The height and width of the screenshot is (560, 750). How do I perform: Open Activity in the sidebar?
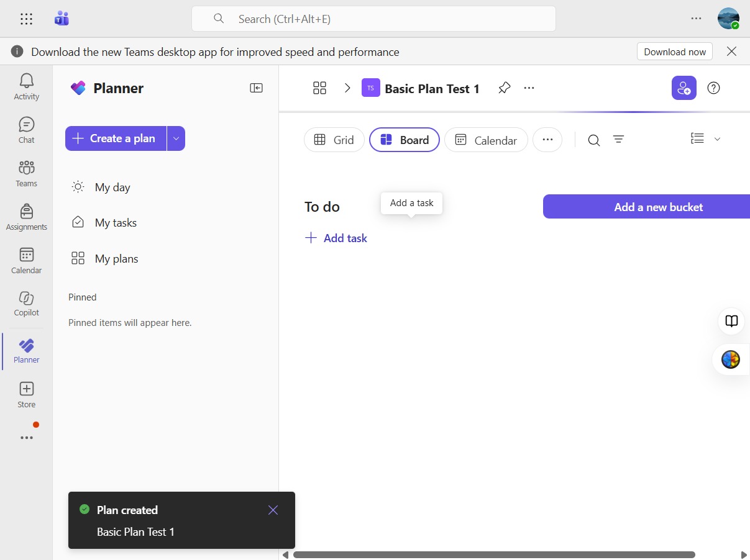[26, 86]
